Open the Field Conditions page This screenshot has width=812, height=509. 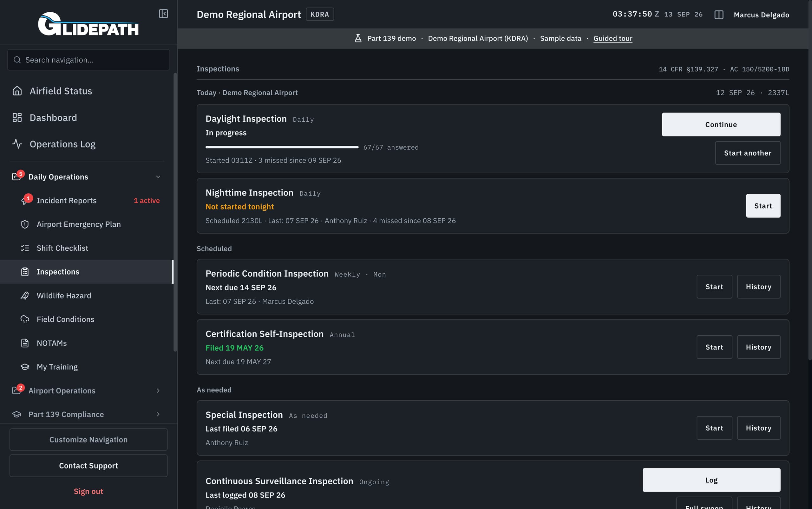coord(86,319)
